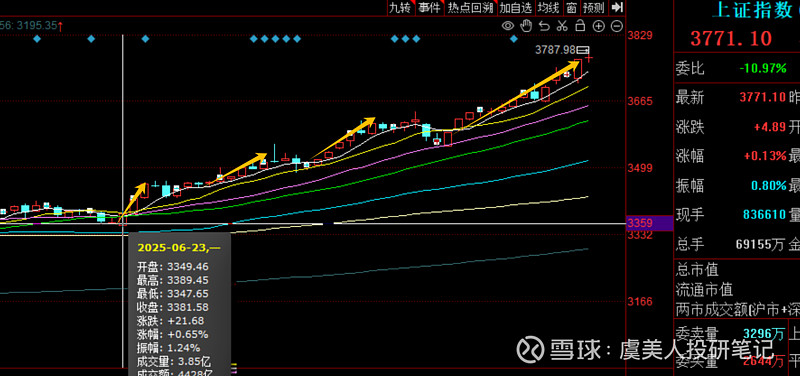Image resolution: width=800 pixels, height=376 pixels.
Task: Click the 涨跌 value +4.89
Action: click(x=769, y=127)
